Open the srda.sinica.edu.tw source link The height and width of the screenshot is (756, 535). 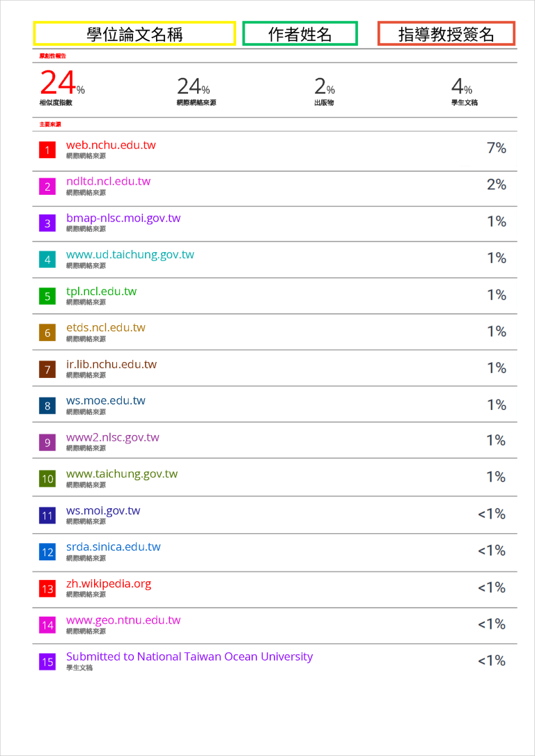click(x=114, y=546)
